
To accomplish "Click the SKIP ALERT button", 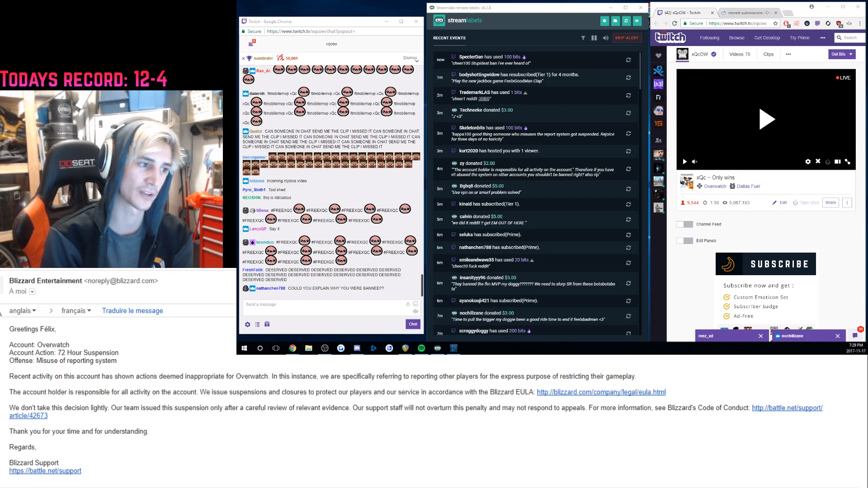I will tap(627, 38).
